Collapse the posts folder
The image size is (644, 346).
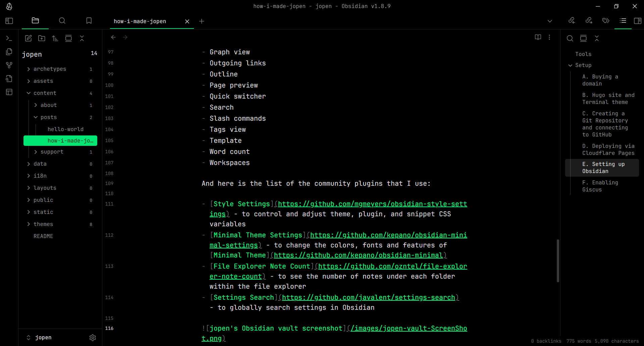(36, 117)
